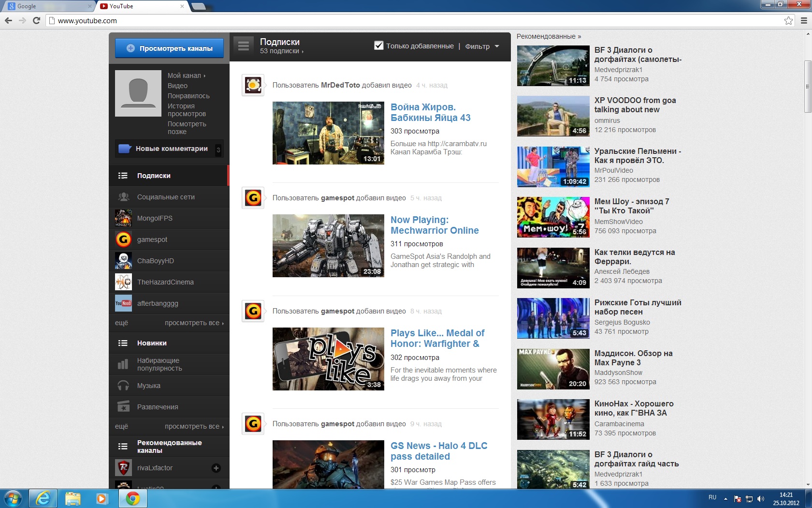Bookmark page with the star icon
This screenshot has height=508, width=812.
tap(788, 20)
